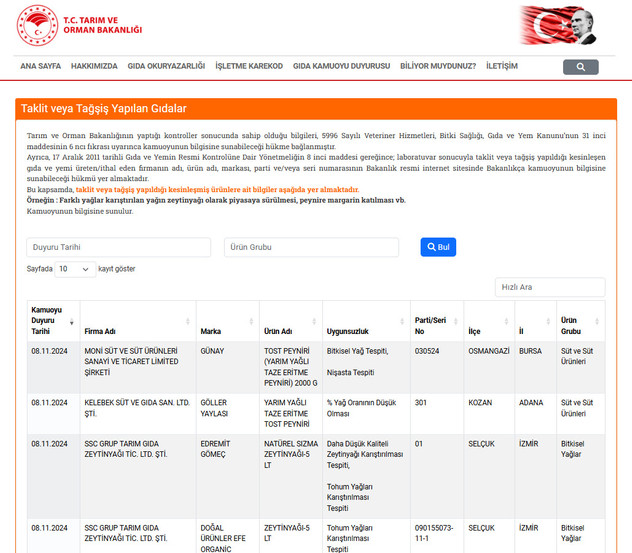Sort the Uygunsuzluk column
The height and width of the screenshot is (553, 632).
pyautogui.click(x=402, y=321)
